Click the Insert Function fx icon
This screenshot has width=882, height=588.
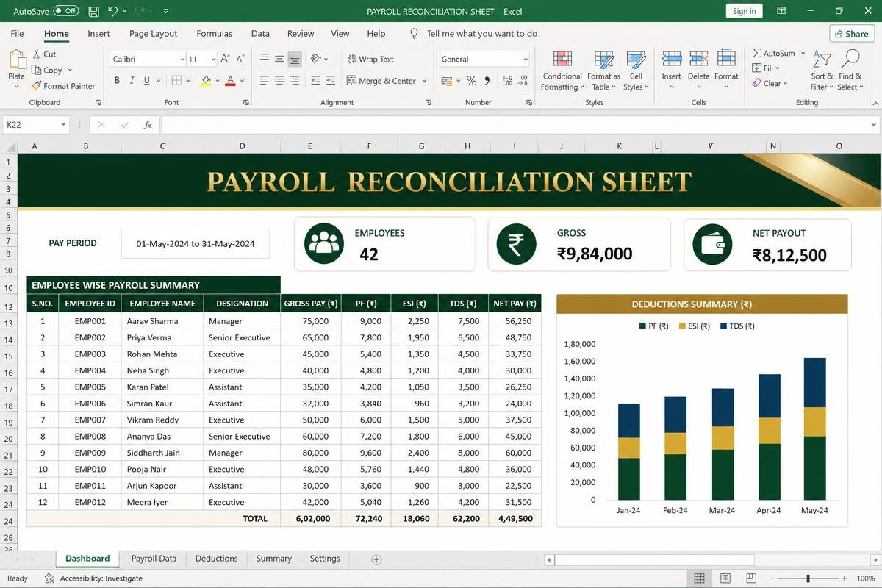point(147,125)
